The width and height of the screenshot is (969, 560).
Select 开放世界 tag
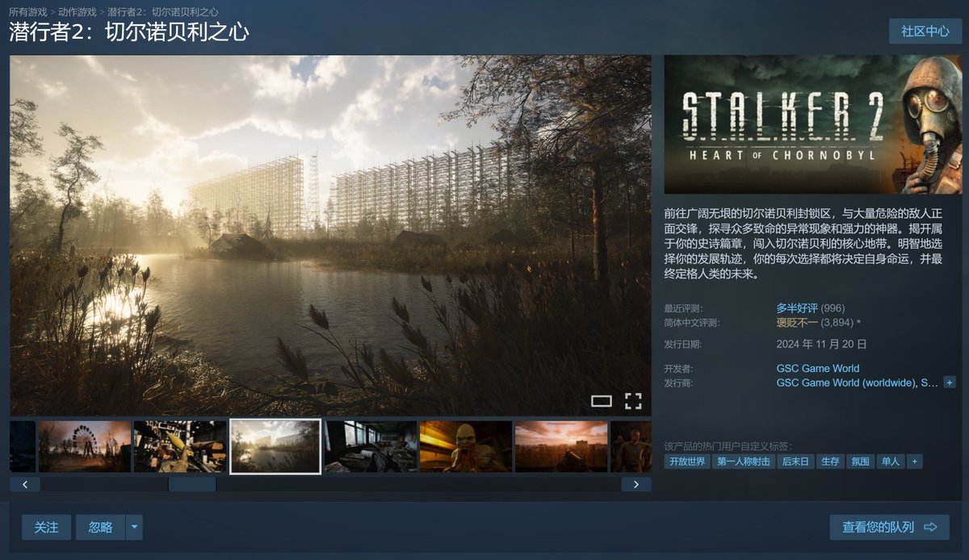click(x=687, y=462)
